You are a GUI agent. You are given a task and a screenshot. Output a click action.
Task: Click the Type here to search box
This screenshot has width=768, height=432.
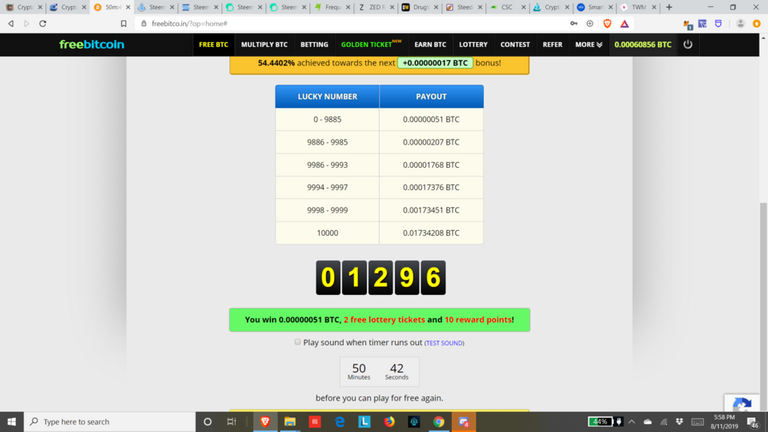point(110,422)
